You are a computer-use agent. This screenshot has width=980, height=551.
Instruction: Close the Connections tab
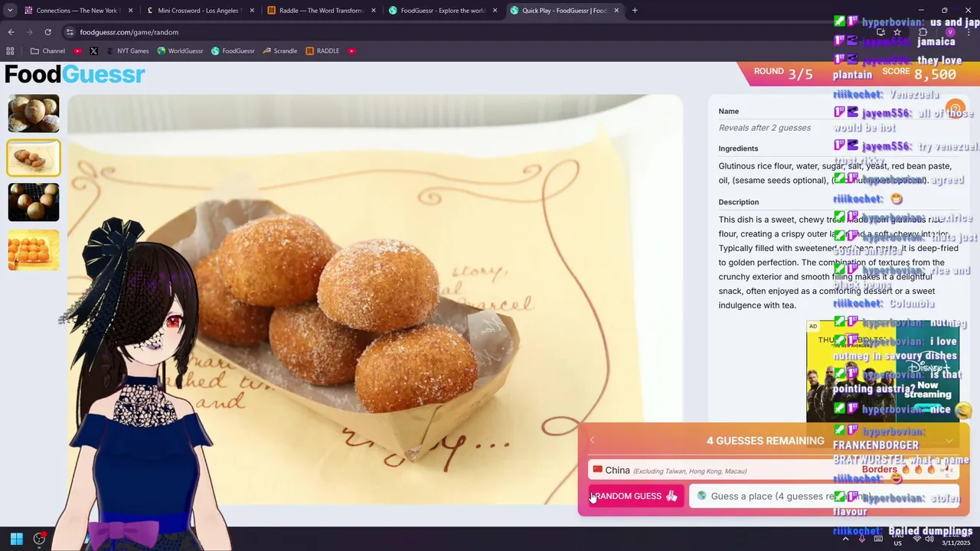coord(130,11)
